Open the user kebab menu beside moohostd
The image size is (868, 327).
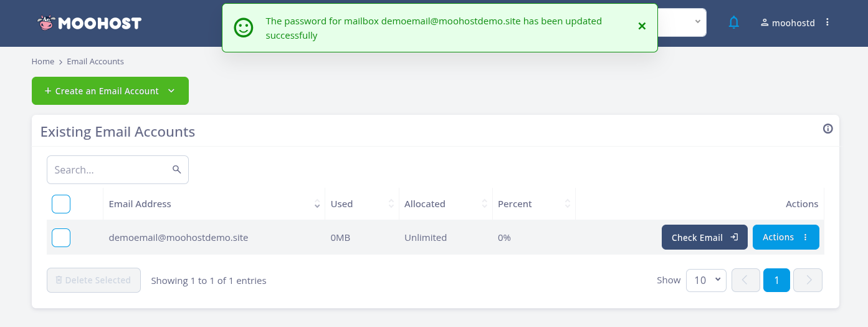[x=827, y=22]
